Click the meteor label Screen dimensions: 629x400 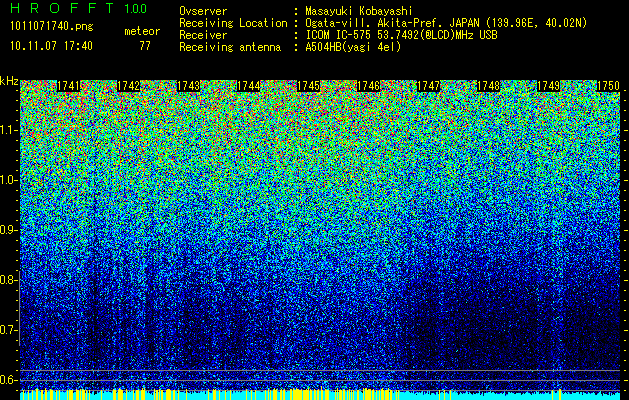click(x=142, y=31)
